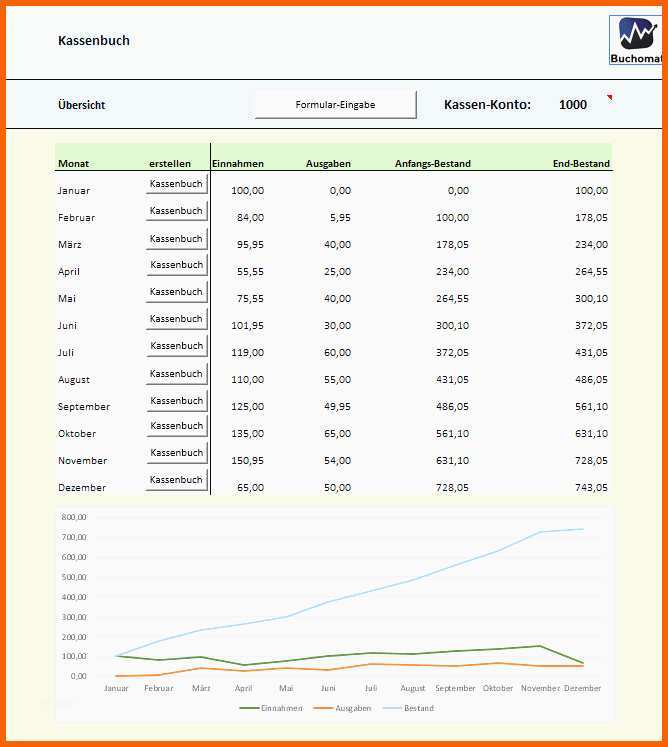Open the Formular-Eingabe form

click(335, 105)
